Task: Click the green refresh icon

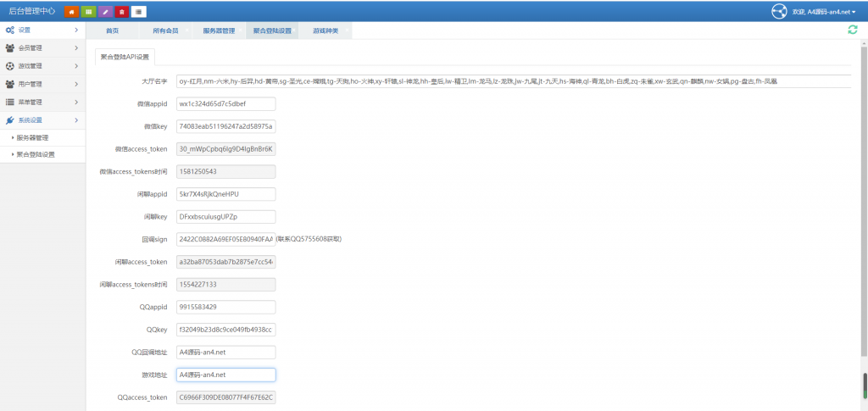Action: pos(852,30)
